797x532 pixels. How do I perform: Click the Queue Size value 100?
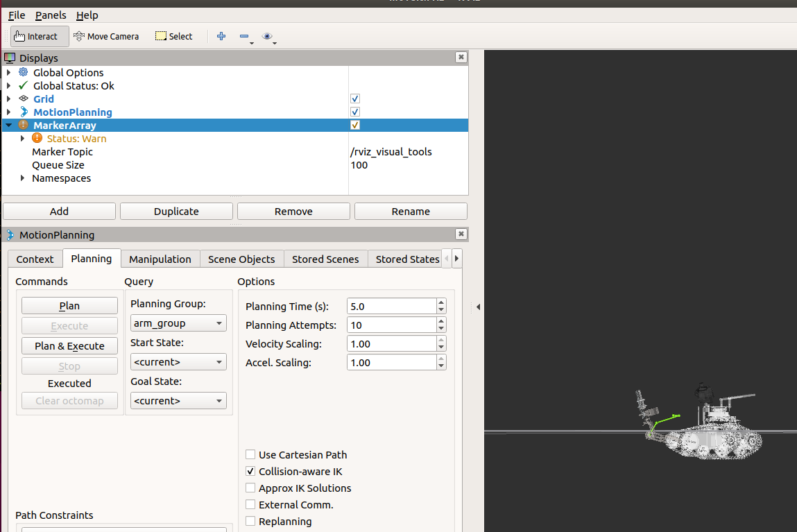(359, 165)
